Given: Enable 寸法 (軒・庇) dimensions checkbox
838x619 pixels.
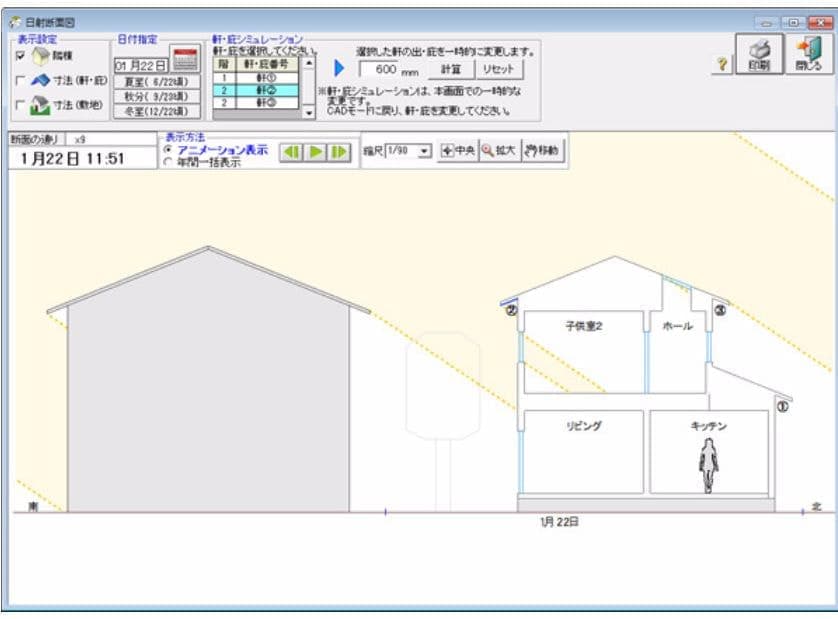Looking at the screenshot, I should pyautogui.click(x=20, y=80).
